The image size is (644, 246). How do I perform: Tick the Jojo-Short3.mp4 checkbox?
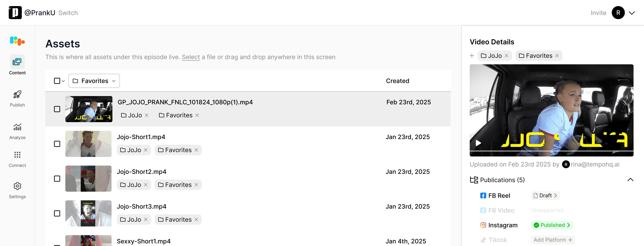pos(57,213)
